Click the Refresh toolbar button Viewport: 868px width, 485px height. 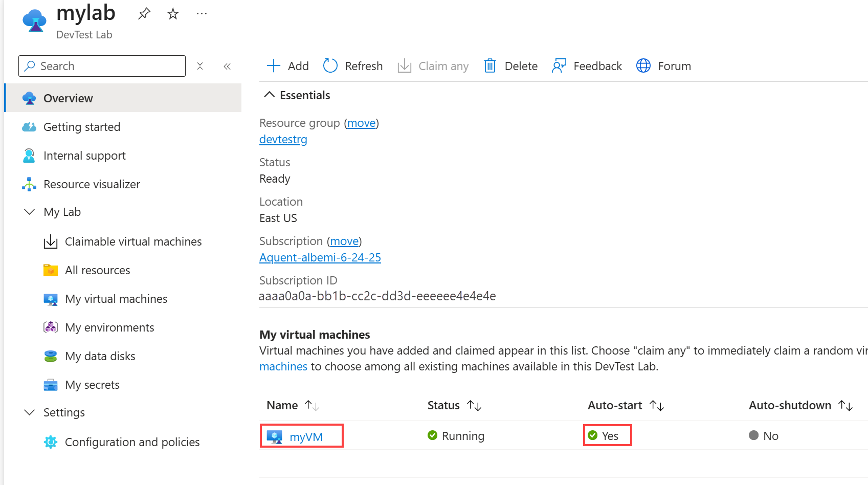pyautogui.click(x=353, y=66)
